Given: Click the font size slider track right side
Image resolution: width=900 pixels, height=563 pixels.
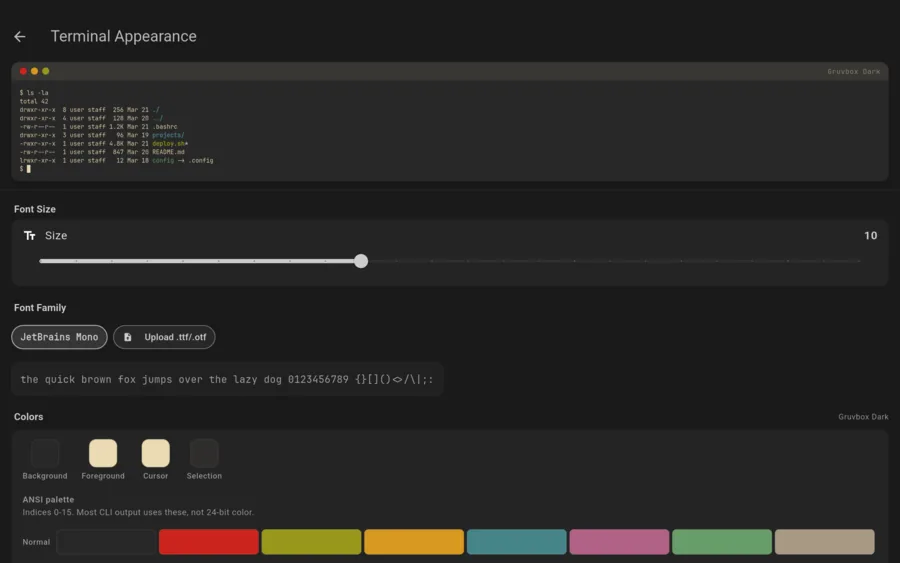Looking at the screenshot, I should (x=614, y=261).
